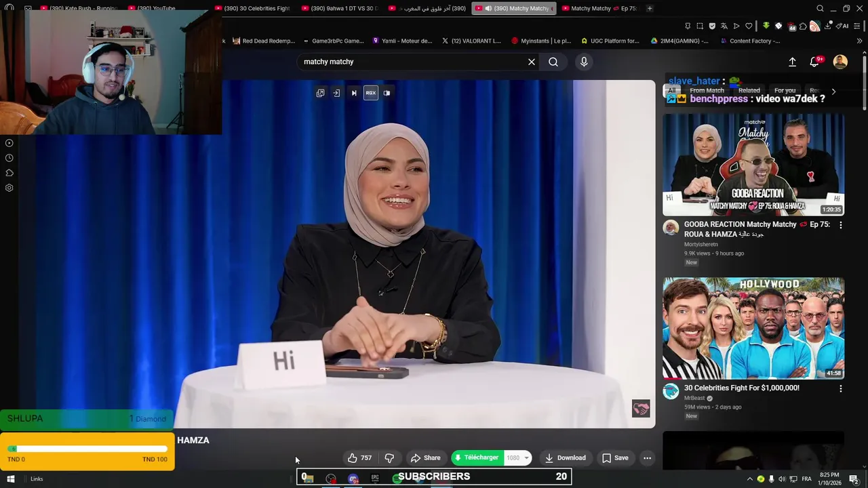The width and height of the screenshot is (868, 488).
Task: Click the pop-out video overlay icon
Action: pyautogui.click(x=321, y=93)
